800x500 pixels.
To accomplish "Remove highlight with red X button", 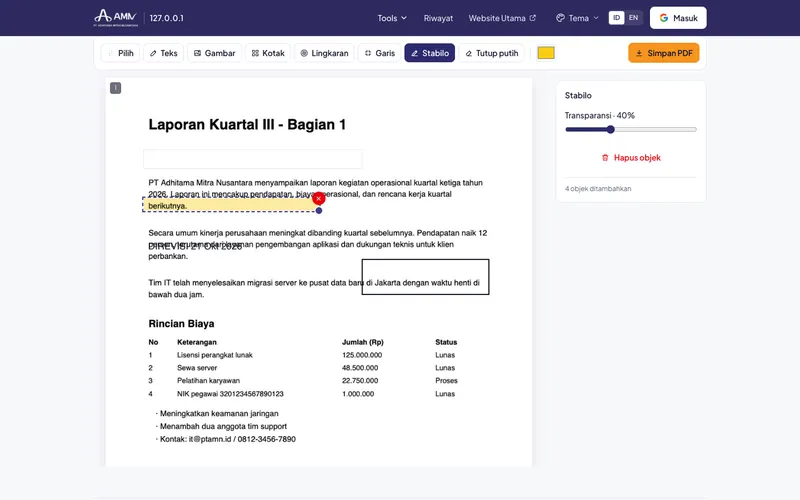I will (x=318, y=198).
